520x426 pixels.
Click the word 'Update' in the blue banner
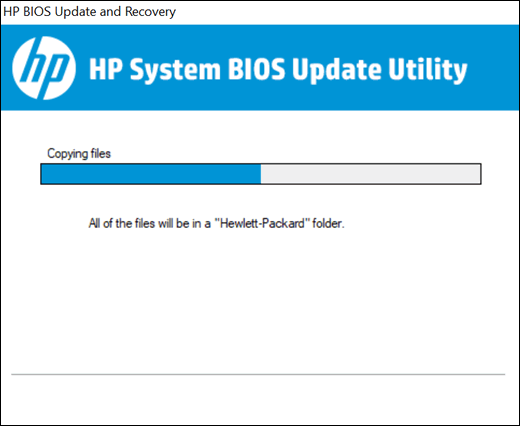(x=337, y=70)
